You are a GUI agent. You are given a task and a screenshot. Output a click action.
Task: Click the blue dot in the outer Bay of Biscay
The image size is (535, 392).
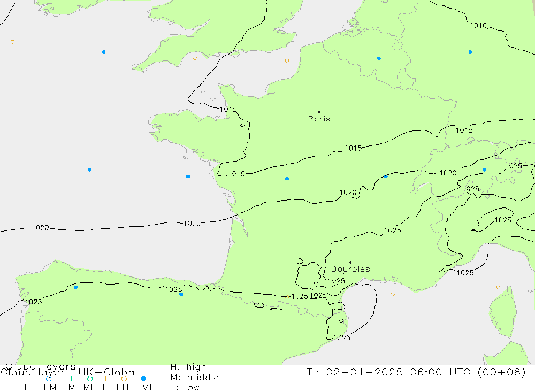89,170
